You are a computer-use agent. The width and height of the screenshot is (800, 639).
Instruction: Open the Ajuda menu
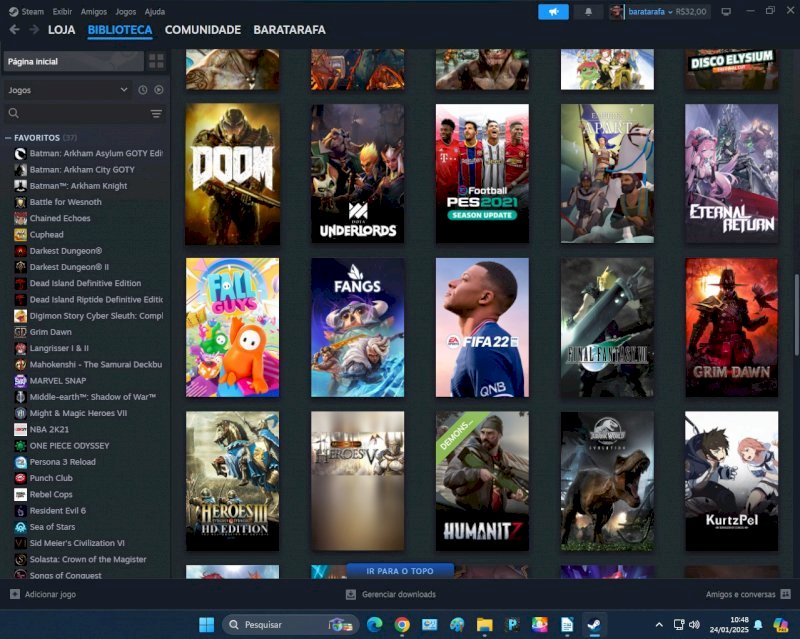[155, 11]
